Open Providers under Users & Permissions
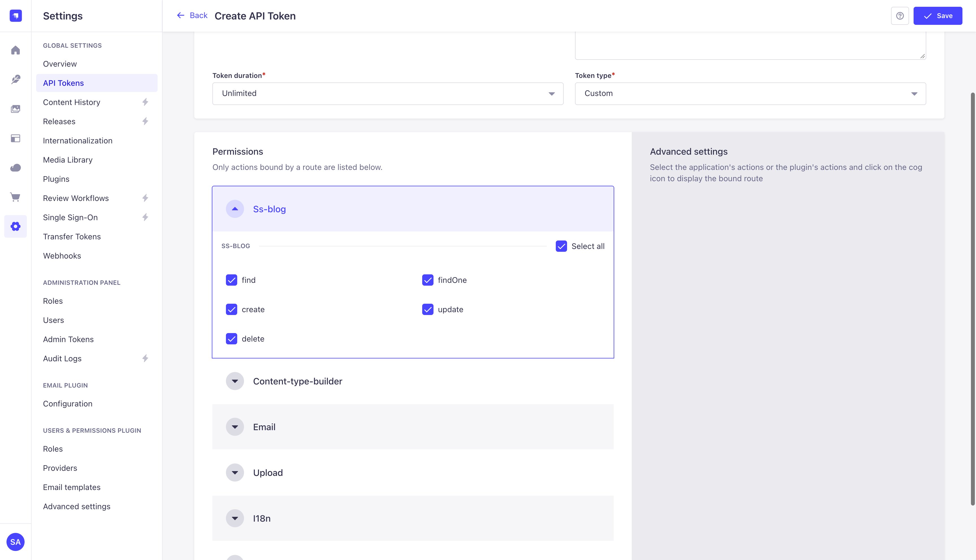976x560 pixels. 60,468
